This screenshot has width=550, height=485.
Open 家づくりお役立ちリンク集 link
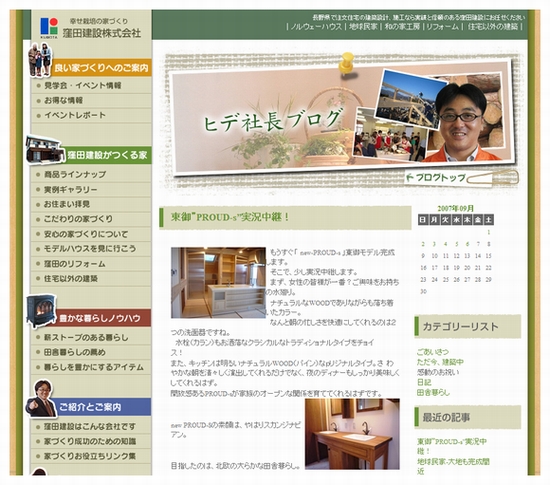pyautogui.click(x=90, y=456)
